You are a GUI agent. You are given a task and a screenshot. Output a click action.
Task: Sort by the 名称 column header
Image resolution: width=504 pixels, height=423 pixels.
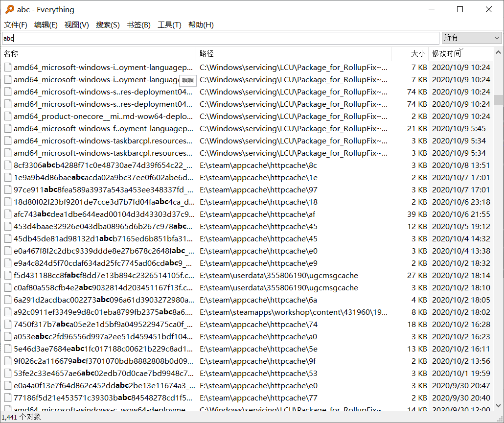tap(98, 53)
